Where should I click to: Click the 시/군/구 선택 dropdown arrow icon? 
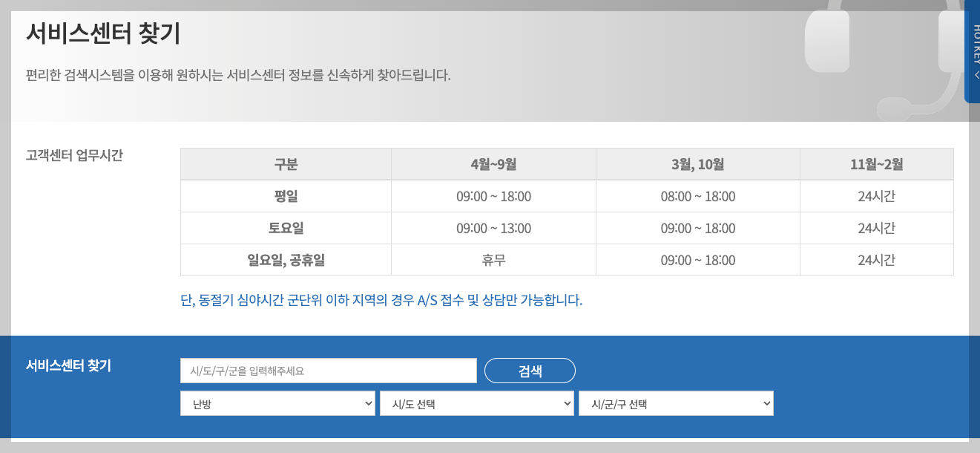click(766, 403)
